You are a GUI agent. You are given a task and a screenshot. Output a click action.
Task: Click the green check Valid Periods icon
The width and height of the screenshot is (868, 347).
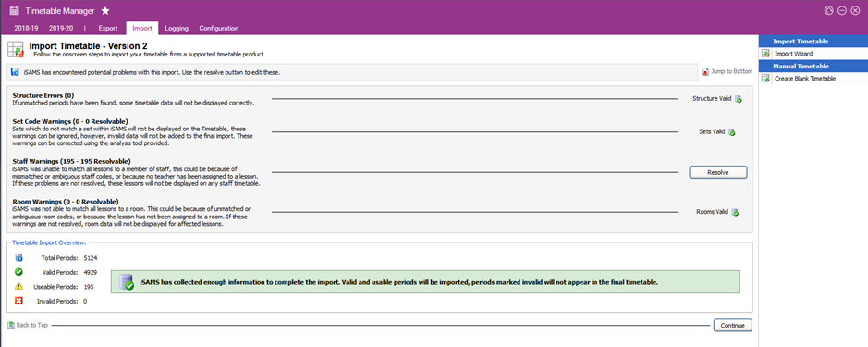tap(18, 272)
